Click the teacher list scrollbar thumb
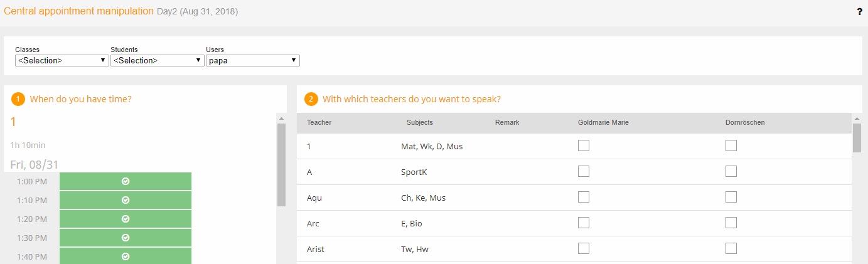Screen dimensions: 868x264 pos(857,137)
